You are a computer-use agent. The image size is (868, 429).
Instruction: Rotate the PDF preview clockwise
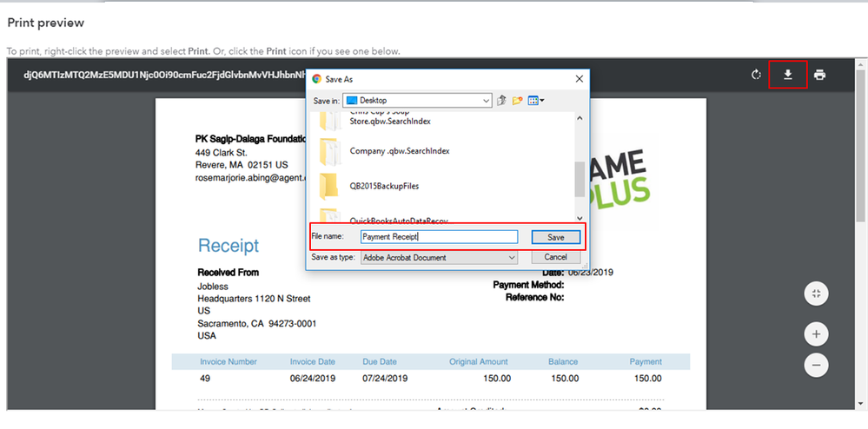point(756,75)
